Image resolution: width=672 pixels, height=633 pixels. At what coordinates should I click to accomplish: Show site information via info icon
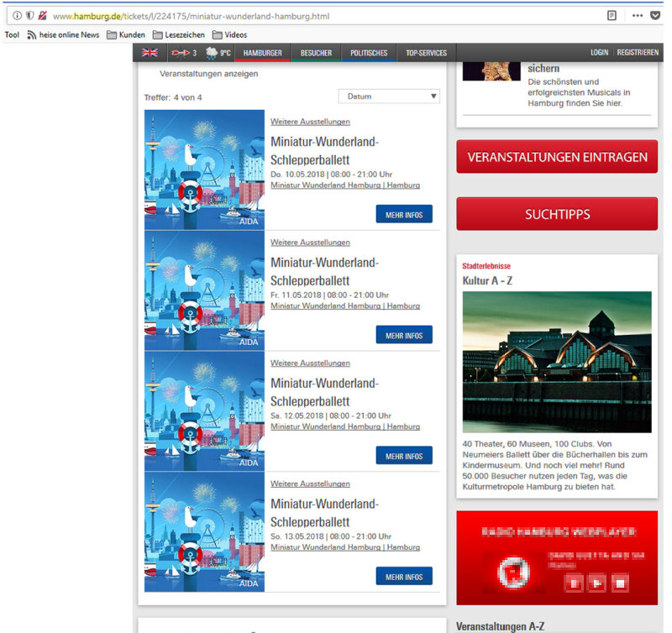tap(17, 15)
